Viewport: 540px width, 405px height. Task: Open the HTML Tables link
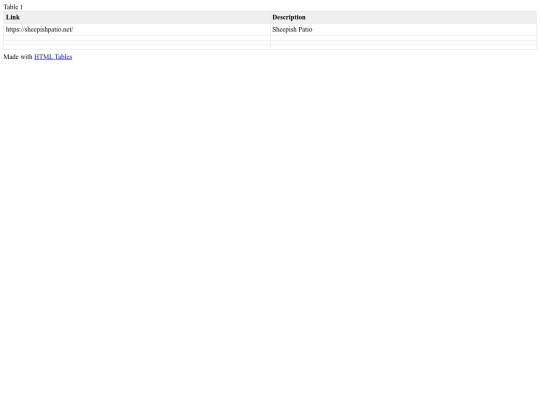(53, 57)
